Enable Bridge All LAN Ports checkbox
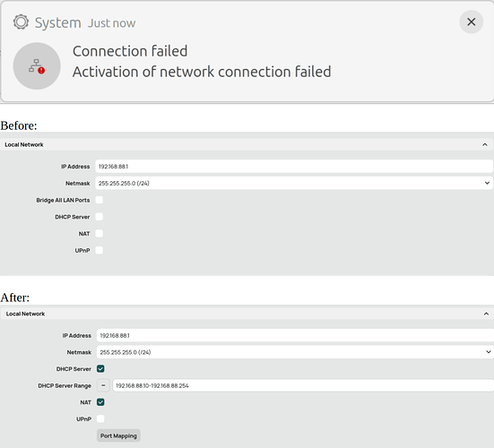The height and width of the screenshot is (448, 494). [100, 200]
